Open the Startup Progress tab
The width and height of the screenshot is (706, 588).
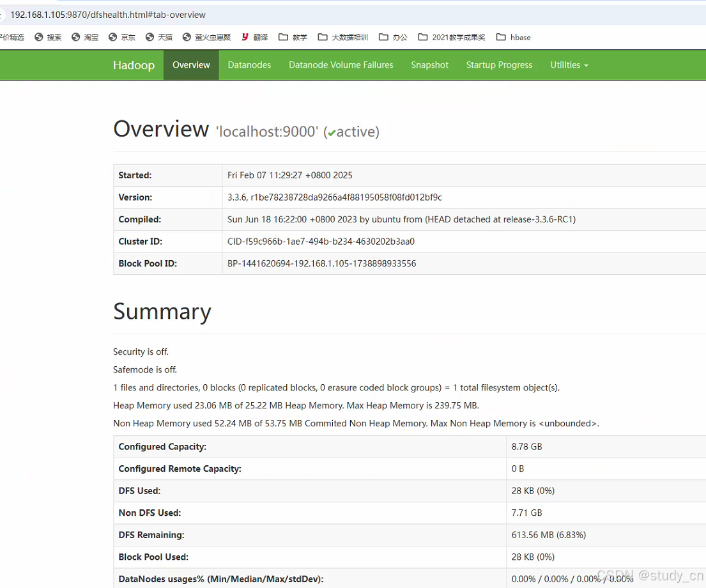[x=499, y=65]
